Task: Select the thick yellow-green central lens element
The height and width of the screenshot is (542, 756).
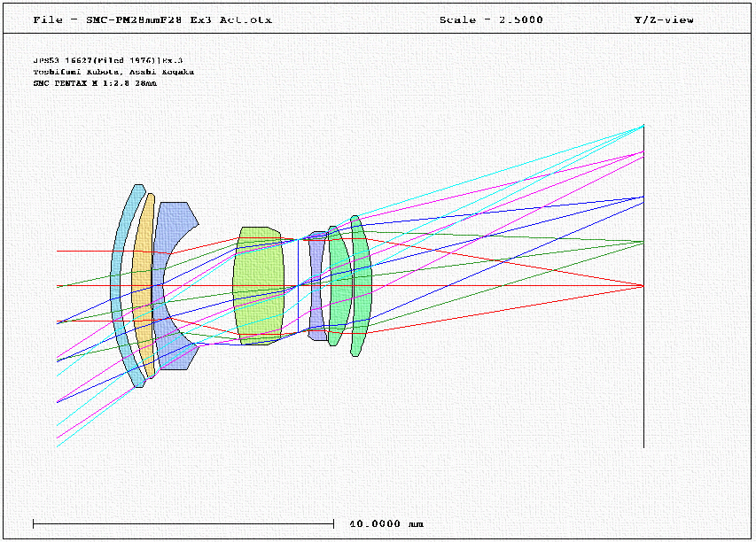Action: coord(259,286)
